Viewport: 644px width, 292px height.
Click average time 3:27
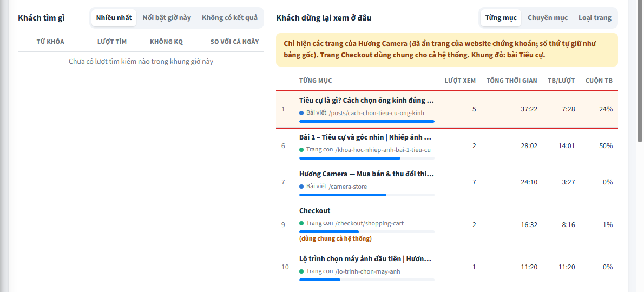coord(568,183)
